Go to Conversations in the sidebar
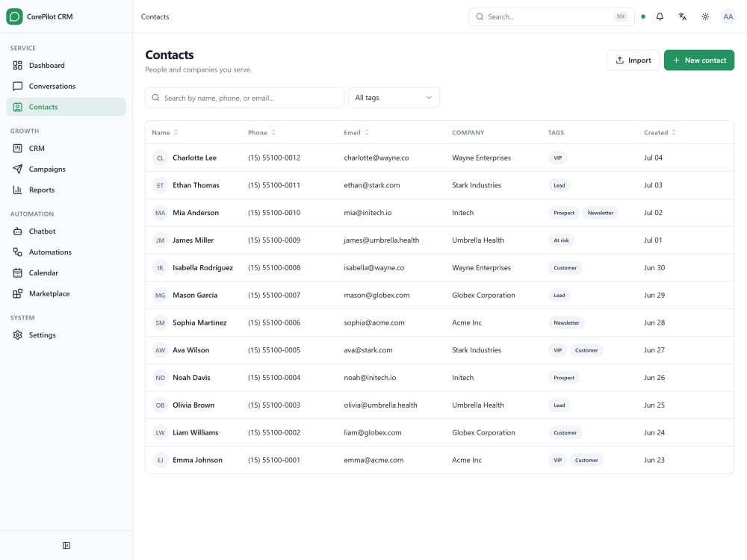The image size is (747, 560). pos(66,86)
